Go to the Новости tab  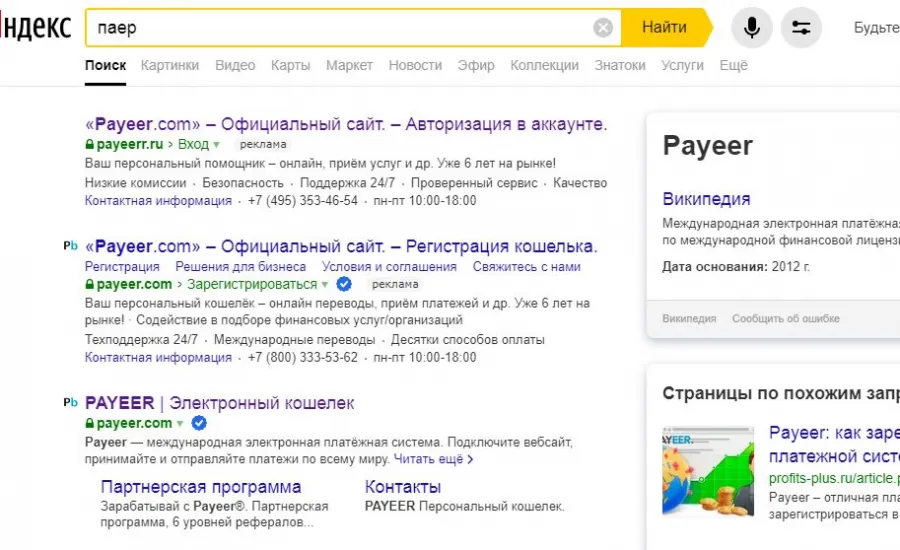pyautogui.click(x=415, y=65)
